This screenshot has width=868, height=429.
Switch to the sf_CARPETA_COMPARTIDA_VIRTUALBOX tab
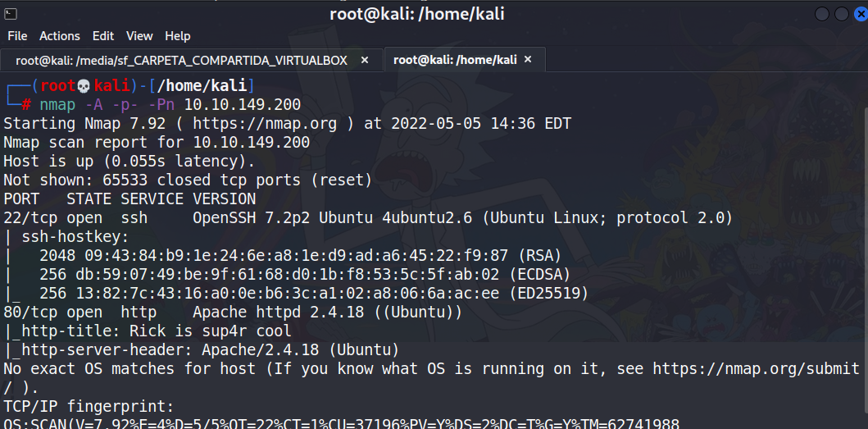(x=181, y=60)
